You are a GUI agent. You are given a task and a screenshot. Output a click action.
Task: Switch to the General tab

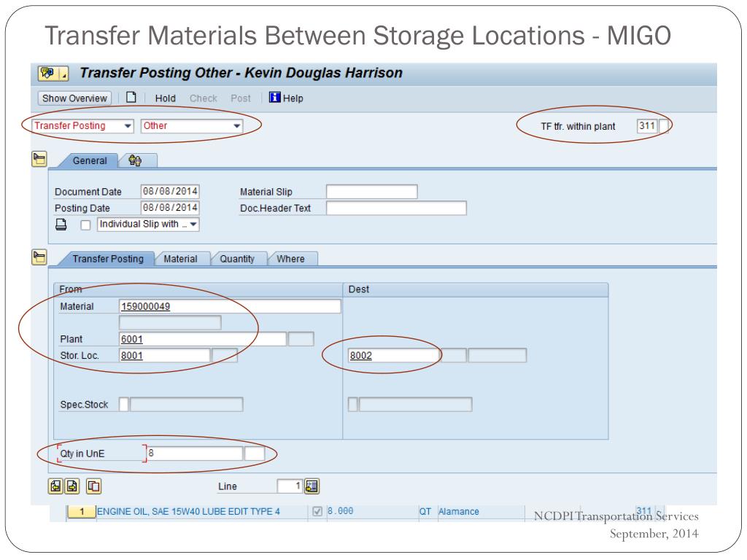(90, 160)
